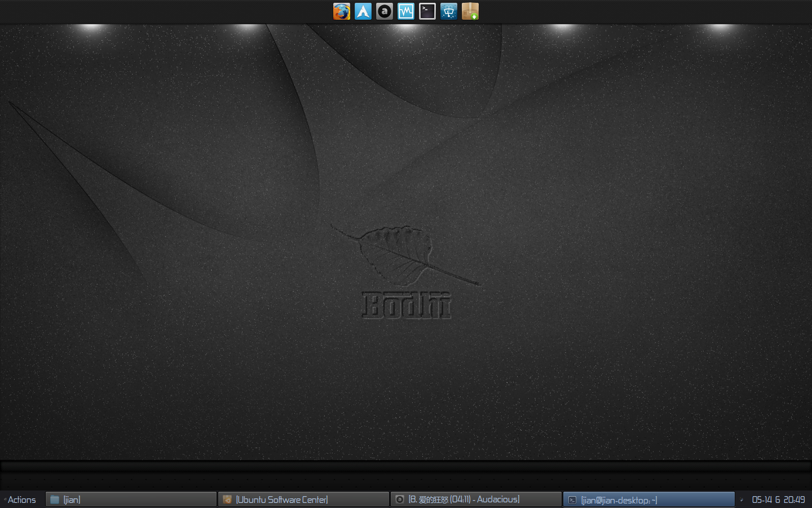812x508 pixels.
Task: Switch to jian@jian-desktop terminal window
Action: pyautogui.click(x=648, y=500)
